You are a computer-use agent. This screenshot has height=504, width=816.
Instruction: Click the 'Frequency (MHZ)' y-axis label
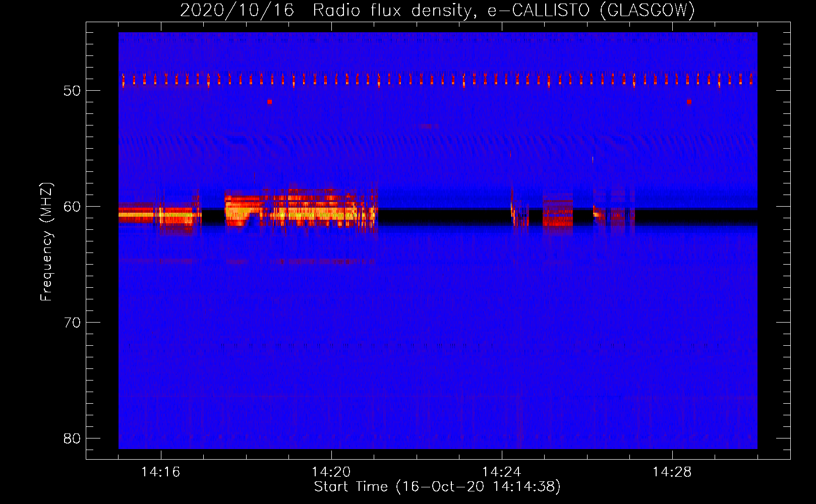[x=46, y=241]
